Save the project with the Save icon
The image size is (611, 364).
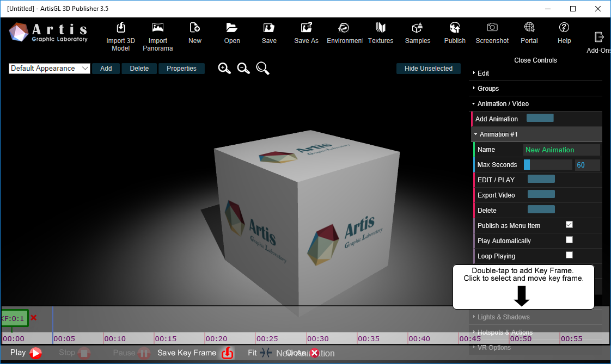click(269, 28)
